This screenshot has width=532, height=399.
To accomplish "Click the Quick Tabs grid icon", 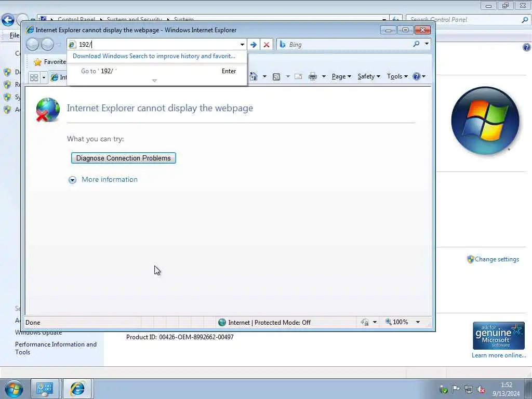I will click(34, 78).
